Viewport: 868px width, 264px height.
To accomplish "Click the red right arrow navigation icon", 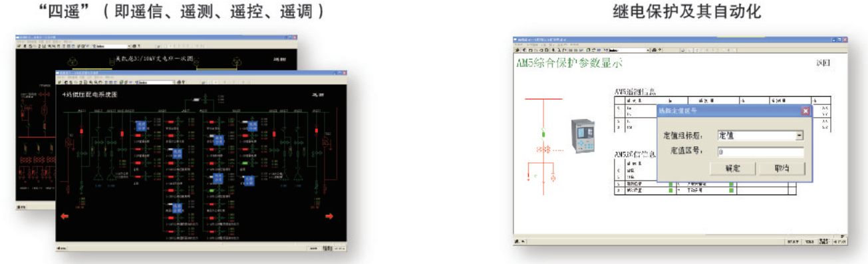I will 329,216.
